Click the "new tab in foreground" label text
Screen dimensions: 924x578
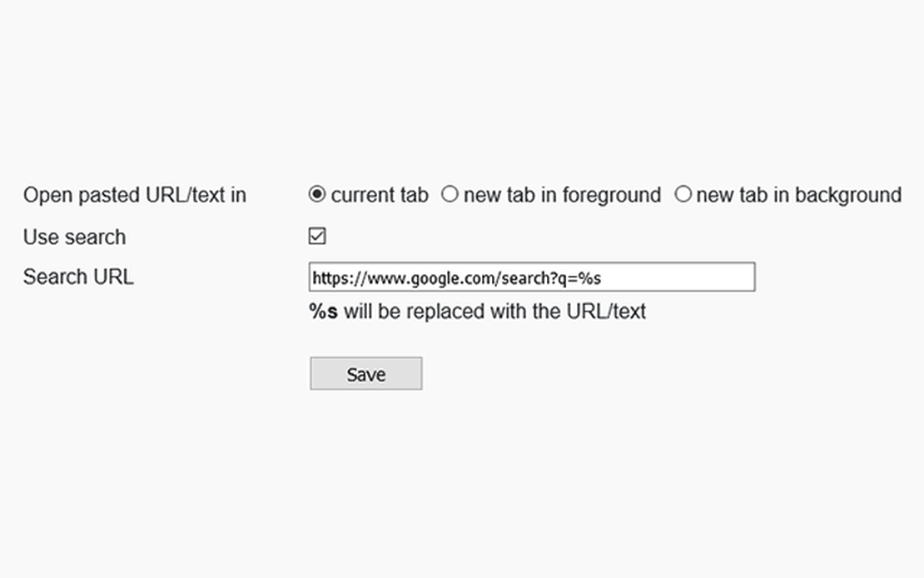[562, 195]
